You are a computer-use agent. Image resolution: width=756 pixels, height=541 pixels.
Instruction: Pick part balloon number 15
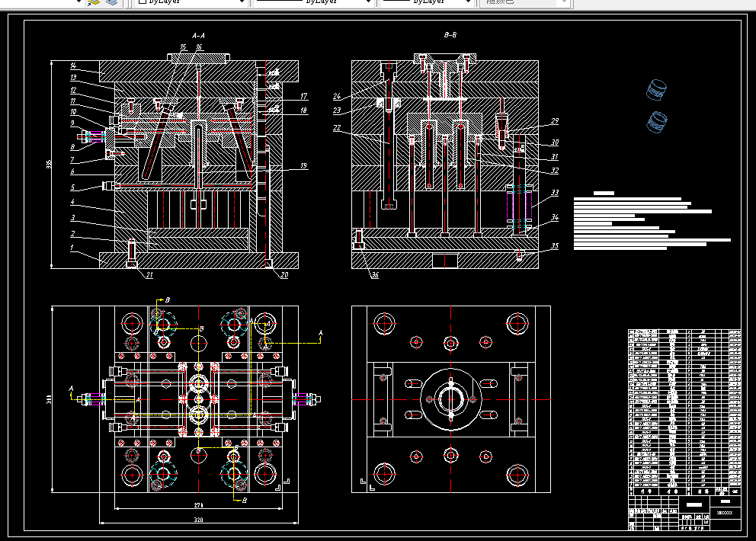[183, 46]
